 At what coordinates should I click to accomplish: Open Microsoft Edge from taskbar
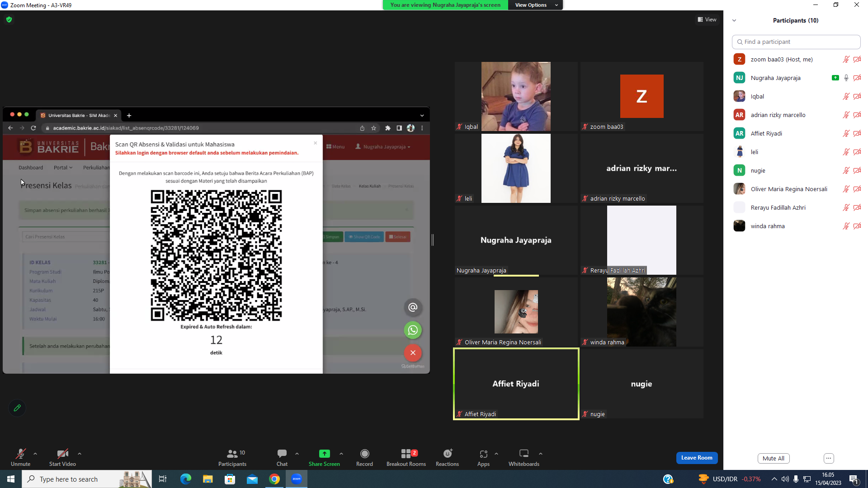coord(185,479)
